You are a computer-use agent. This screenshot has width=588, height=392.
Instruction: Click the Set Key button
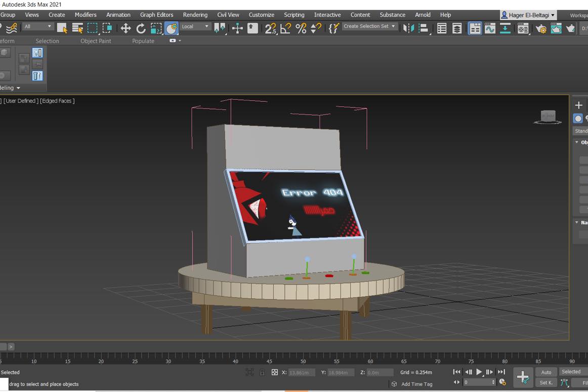(546, 383)
